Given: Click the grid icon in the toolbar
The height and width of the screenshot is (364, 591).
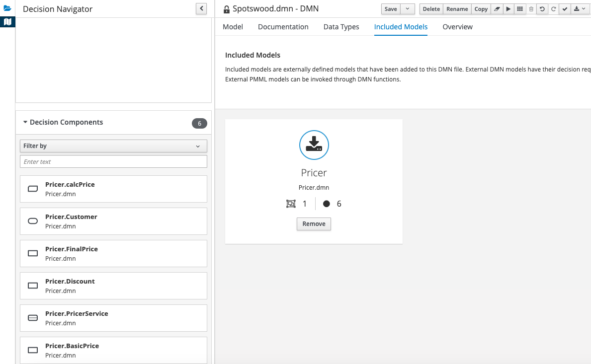Looking at the screenshot, I should pyautogui.click(x=520, y=9).
